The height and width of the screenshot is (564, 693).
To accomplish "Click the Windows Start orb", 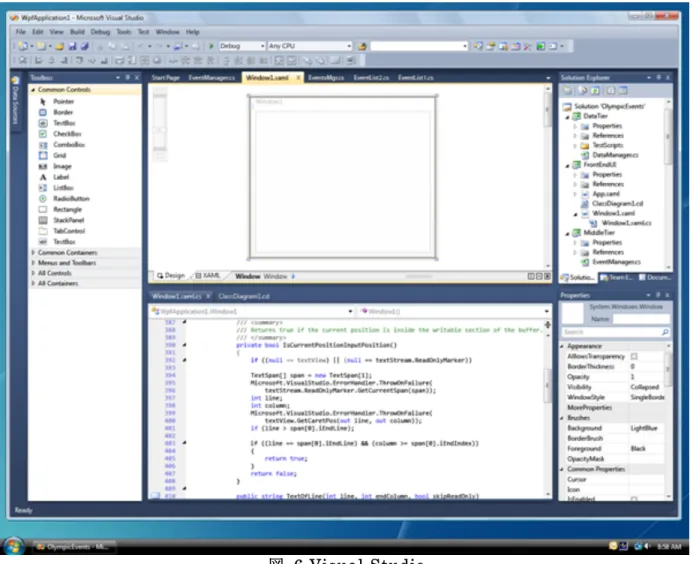I will click(13, 547).
